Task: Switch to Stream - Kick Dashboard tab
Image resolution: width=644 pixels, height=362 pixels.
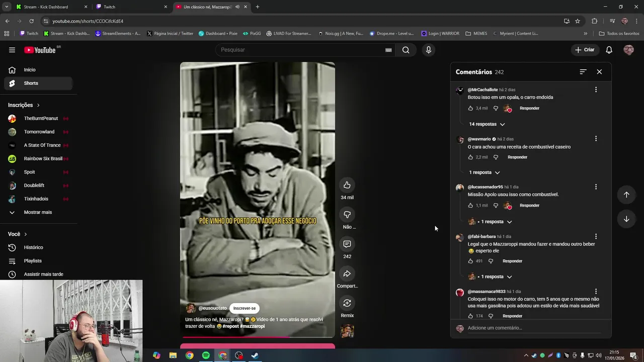Action: (x=50, y=7)
